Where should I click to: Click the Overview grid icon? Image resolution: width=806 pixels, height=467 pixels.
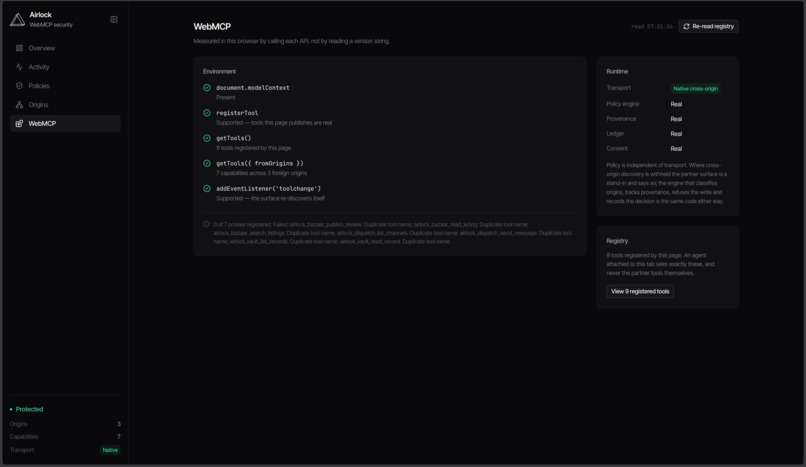pyautogui.click(x=19, y=48)
